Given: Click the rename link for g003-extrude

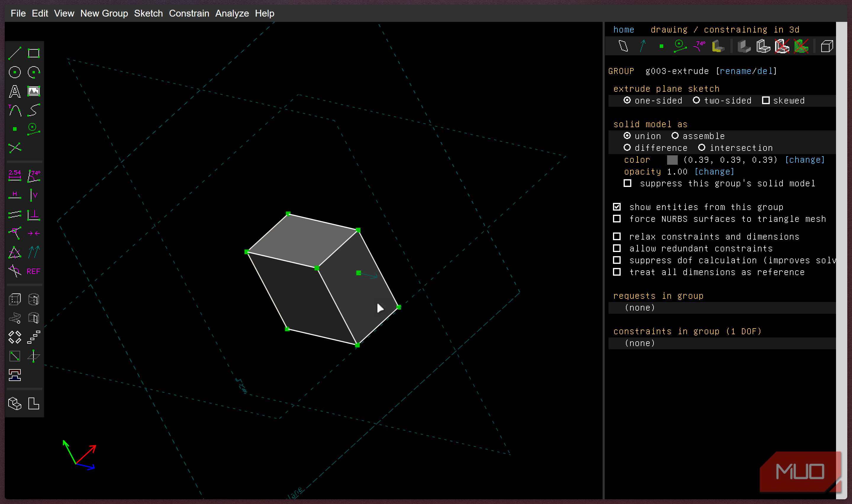Looking at the screenshot, I should pyautogui.click(x=735, y=71).
